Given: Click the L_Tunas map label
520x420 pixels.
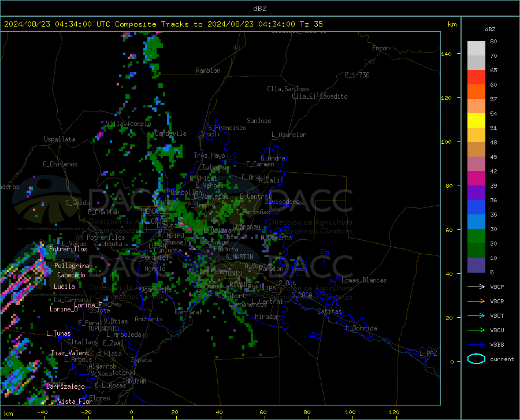Looking at the screenshot, I should [58, 333].
